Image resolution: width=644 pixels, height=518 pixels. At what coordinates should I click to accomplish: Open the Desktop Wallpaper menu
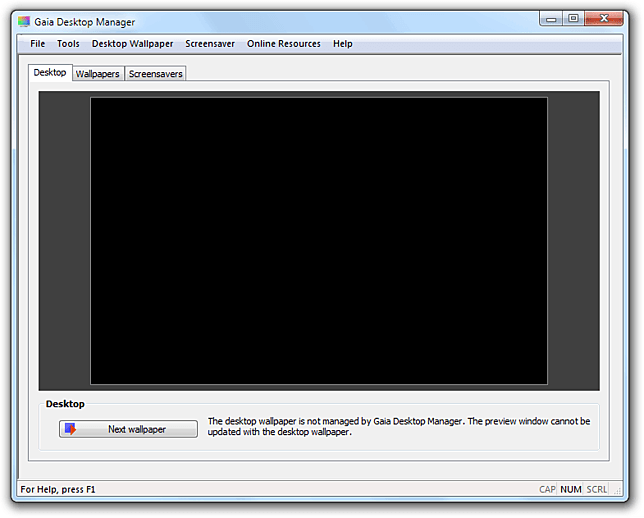coord(132,44)
